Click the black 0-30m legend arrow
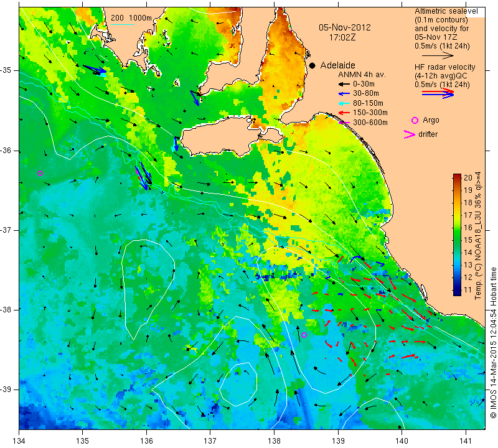Image resolution: width=498 pixels, height=448 pixels. (x=344, y=85)
